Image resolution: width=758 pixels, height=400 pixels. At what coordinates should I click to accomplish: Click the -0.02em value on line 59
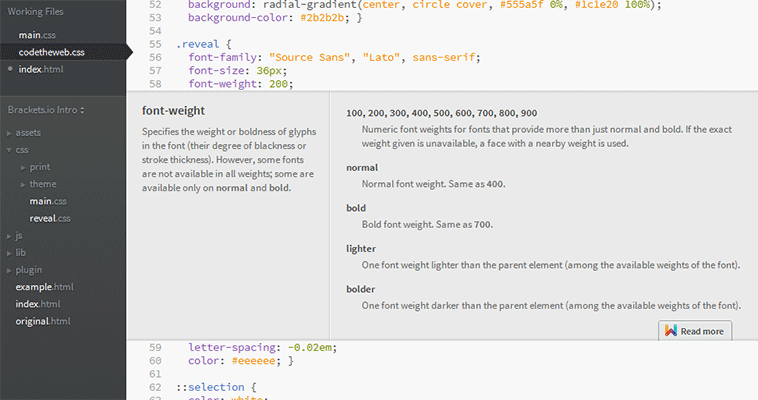309,347
